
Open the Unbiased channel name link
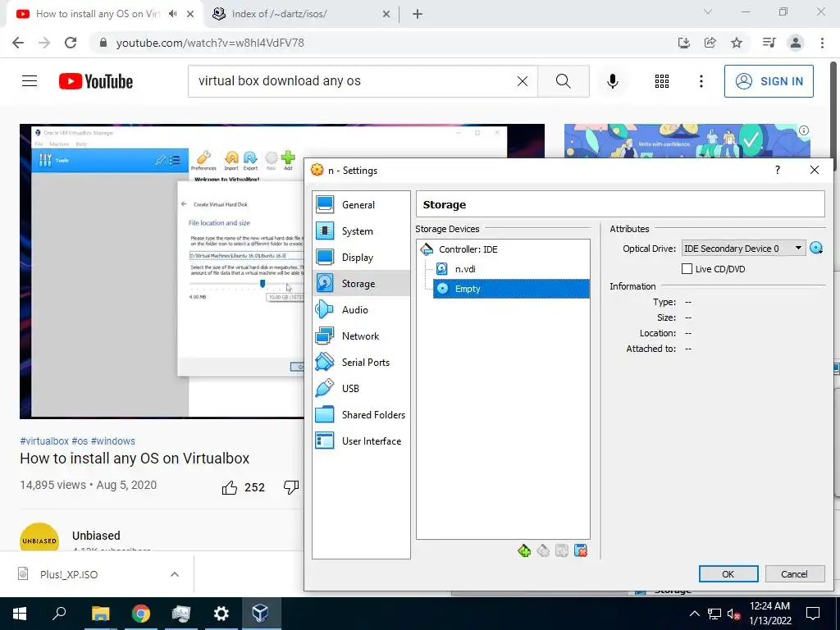pyautogui.click(x=97, y=536)
